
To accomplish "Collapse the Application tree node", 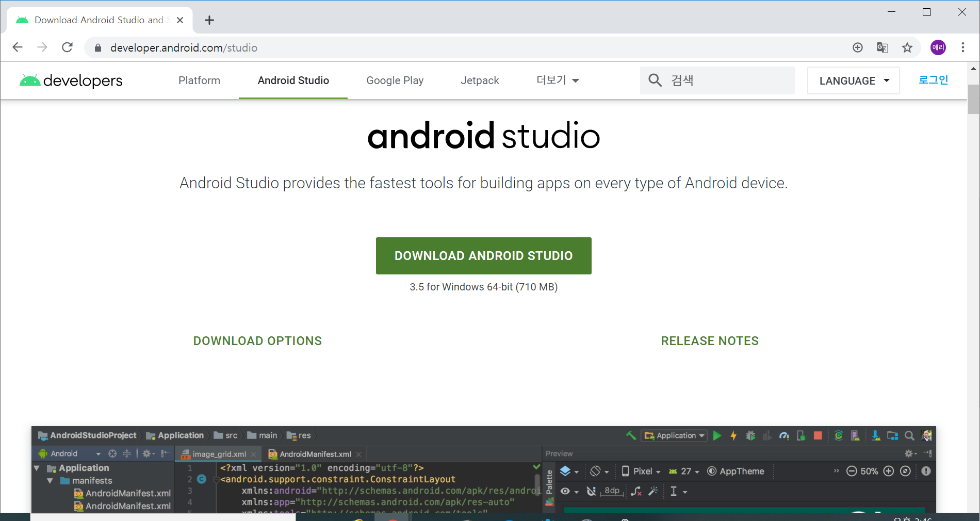I will (37, 468).
